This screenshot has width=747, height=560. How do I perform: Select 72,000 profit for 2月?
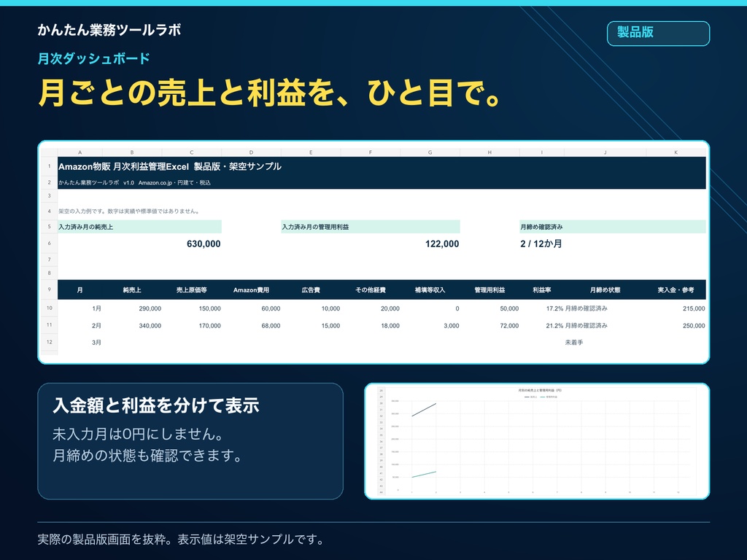pyautogui.click(x=509, y=326)
